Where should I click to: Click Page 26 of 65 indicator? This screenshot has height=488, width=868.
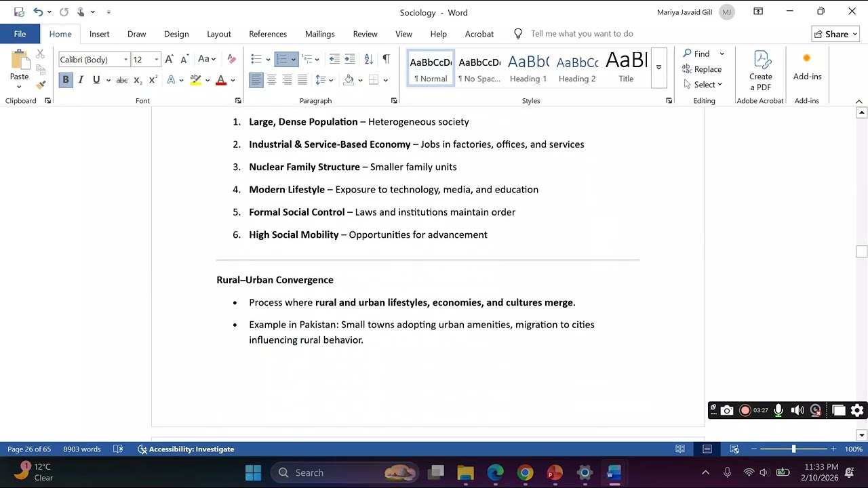click(x=29, y=449)
